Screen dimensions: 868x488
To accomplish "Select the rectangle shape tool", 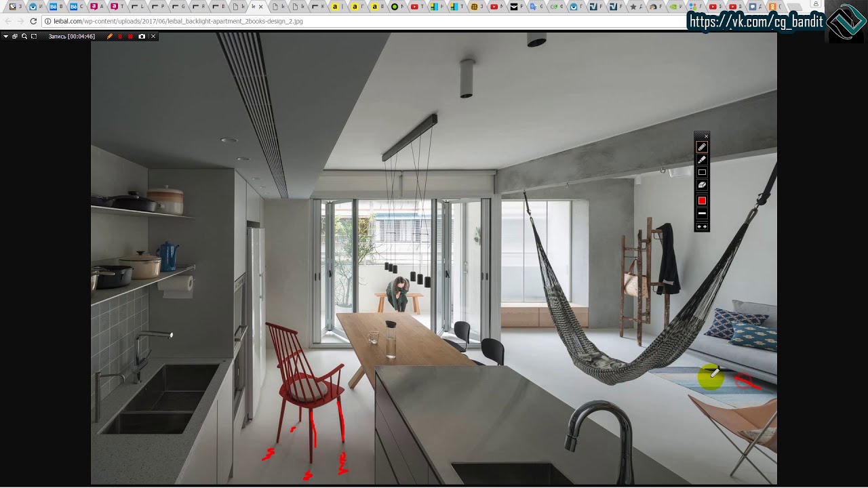I will click(702, 172).
